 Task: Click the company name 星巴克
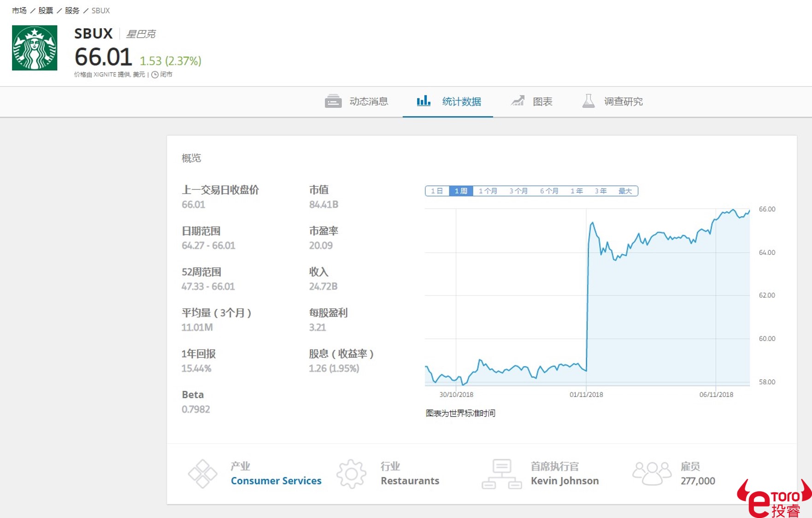(x=141, y=34)
